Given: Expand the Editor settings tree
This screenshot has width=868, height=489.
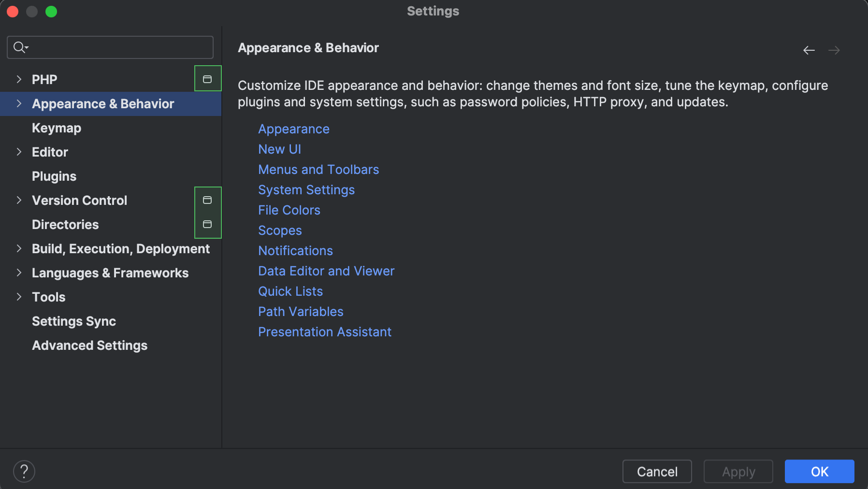Looking at the screenshot, I should point(19,152).
